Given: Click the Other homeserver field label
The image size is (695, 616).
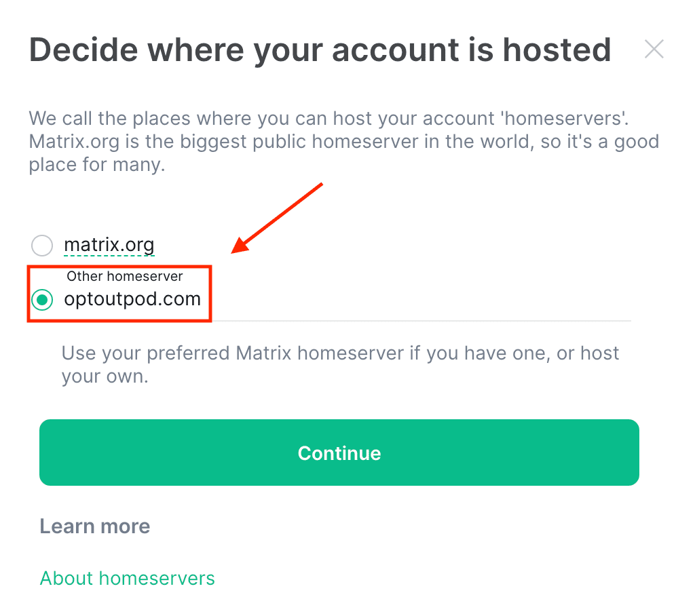Looking at the screenshot, I should tap(125, 276).
